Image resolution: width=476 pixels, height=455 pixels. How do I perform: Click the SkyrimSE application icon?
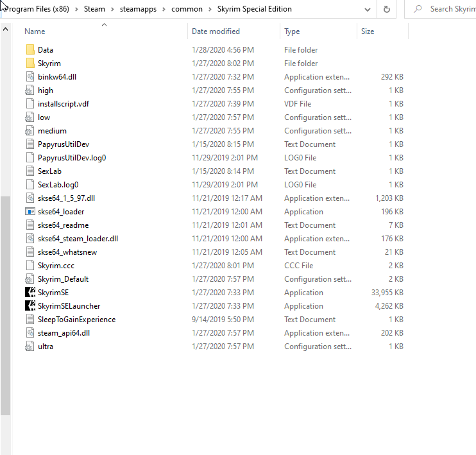click(x=30, y=293)
